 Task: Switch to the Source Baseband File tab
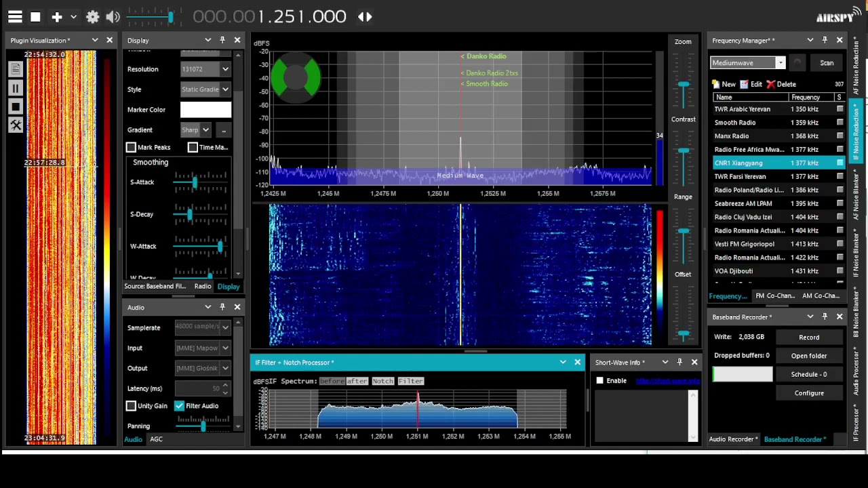click(x=155, y=287)
